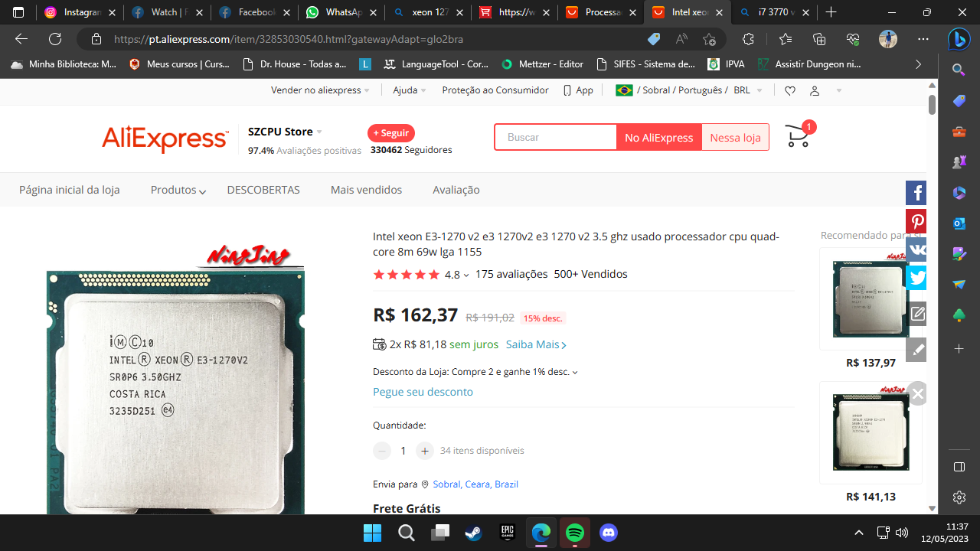The width and height of the screenshot is (980, 551).
Task: Click the account user icon
Action: coord(815,90)
